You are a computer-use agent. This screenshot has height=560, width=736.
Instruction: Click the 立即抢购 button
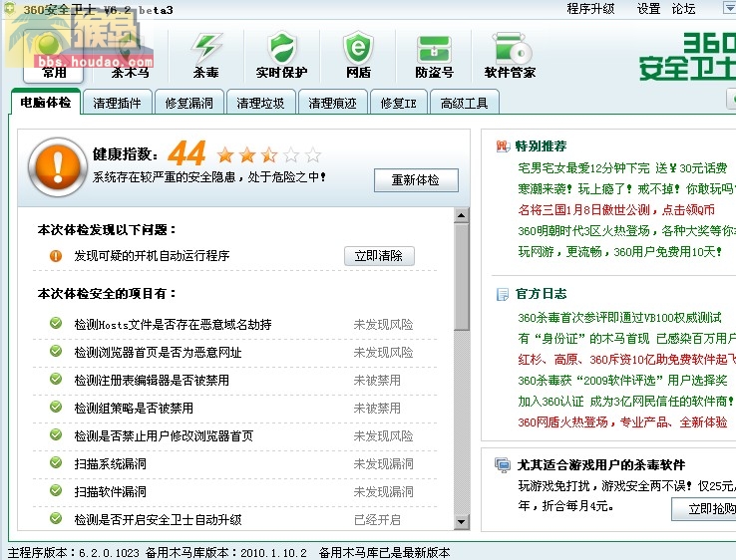(705, 509)
